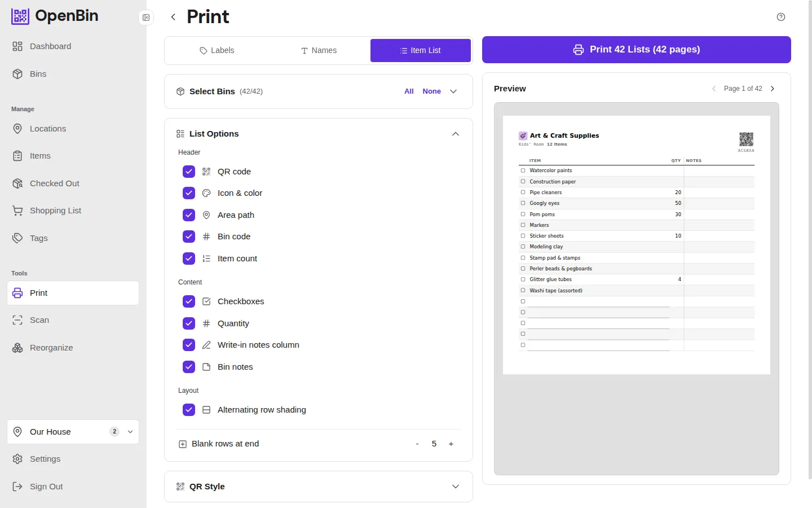Image resolution: width=812 pixels, height=508 pixels.
Task: Click the hash icon for Bin code
Action: pos(206,237)
